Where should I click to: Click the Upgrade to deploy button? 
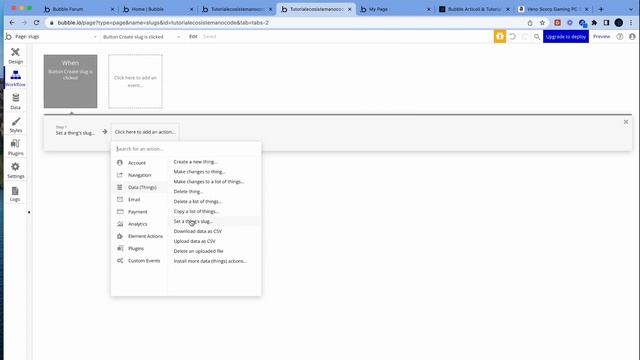pos(566,36)
